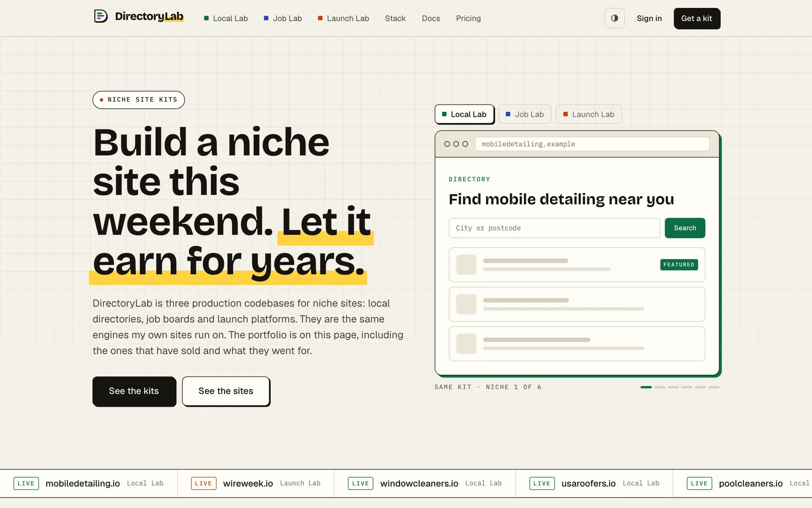This screenshot has width=812, height=508.
Task: Go to Launch Lab nav link
Action: (343, 18)
